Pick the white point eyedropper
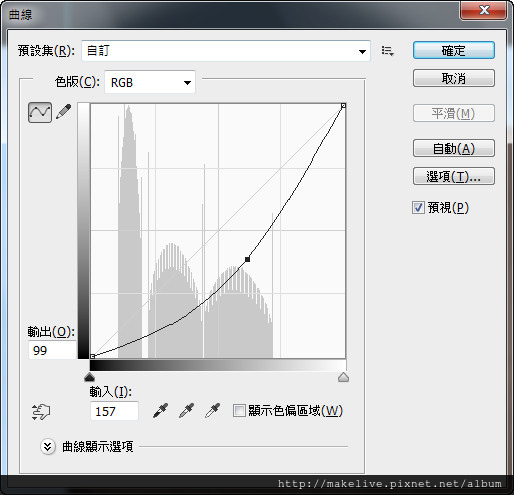Image resolution: width=514 pixels, height=495 pixels. pyautogui.click(x=213, y=411)
